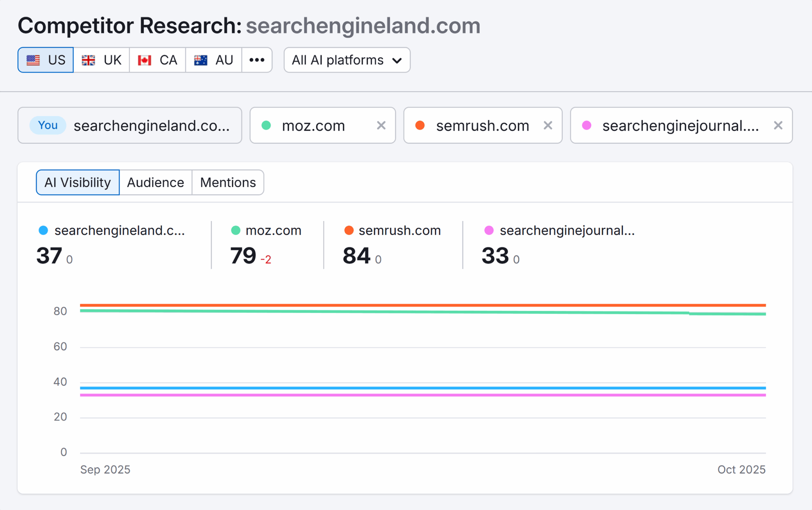
Task: Click the Sep 2025 axis label
Action: [x=105, y=470]
